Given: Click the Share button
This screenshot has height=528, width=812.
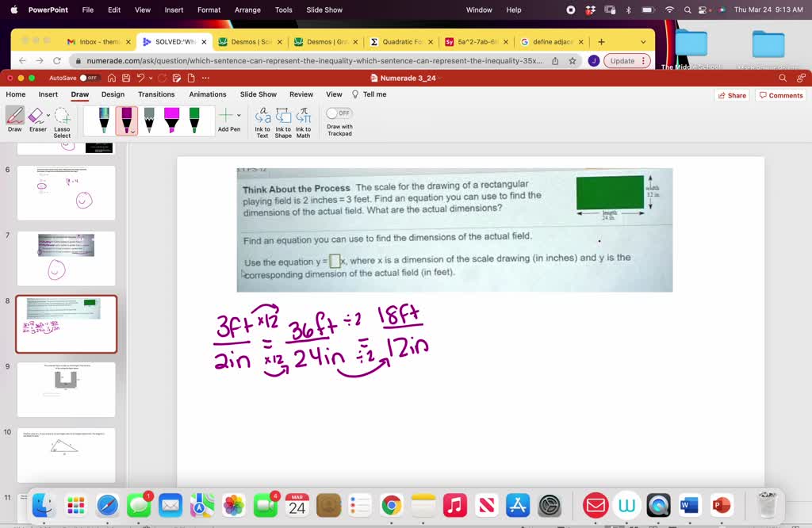Looking at the screenshot, I should click(x=731, y=95).
